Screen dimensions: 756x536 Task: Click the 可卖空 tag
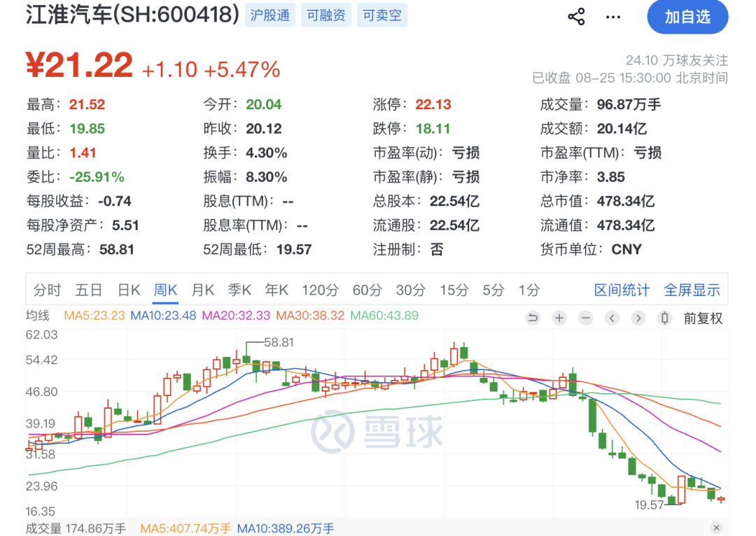(x=382, y=15)
